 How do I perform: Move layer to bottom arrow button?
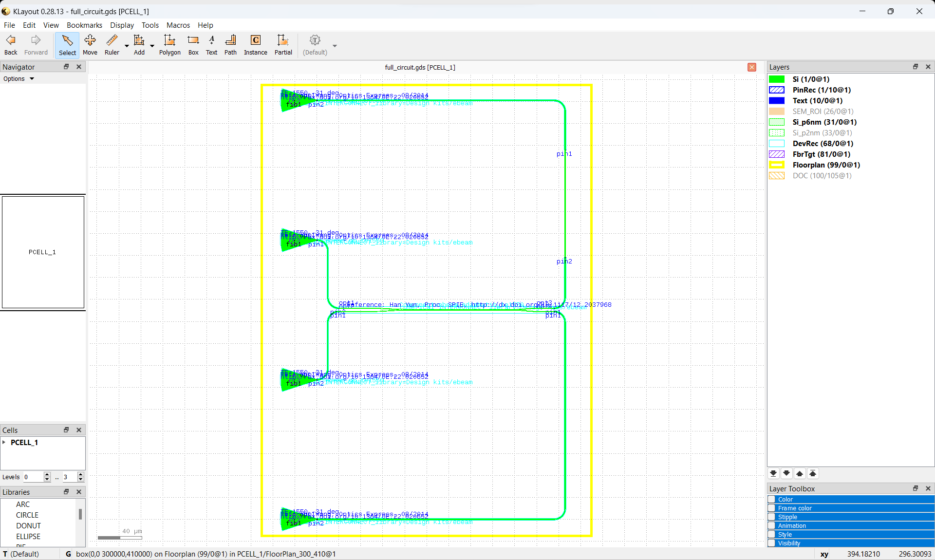[x=773, y=473]
